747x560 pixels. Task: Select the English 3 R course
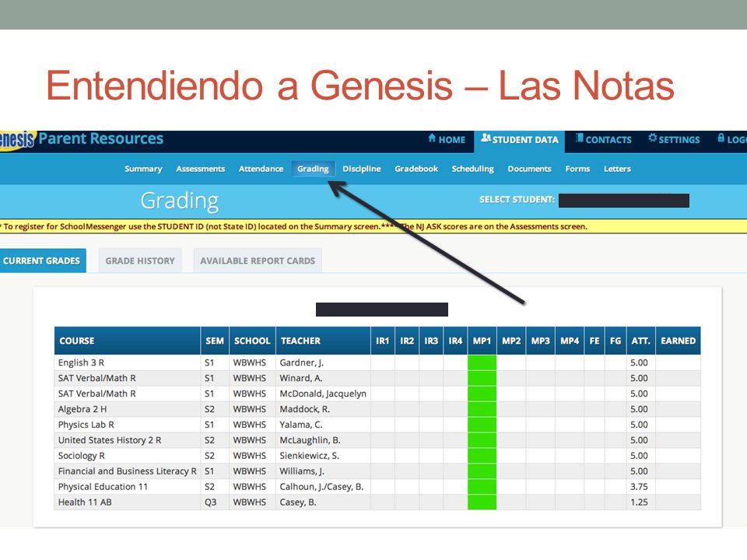[81, 362]
